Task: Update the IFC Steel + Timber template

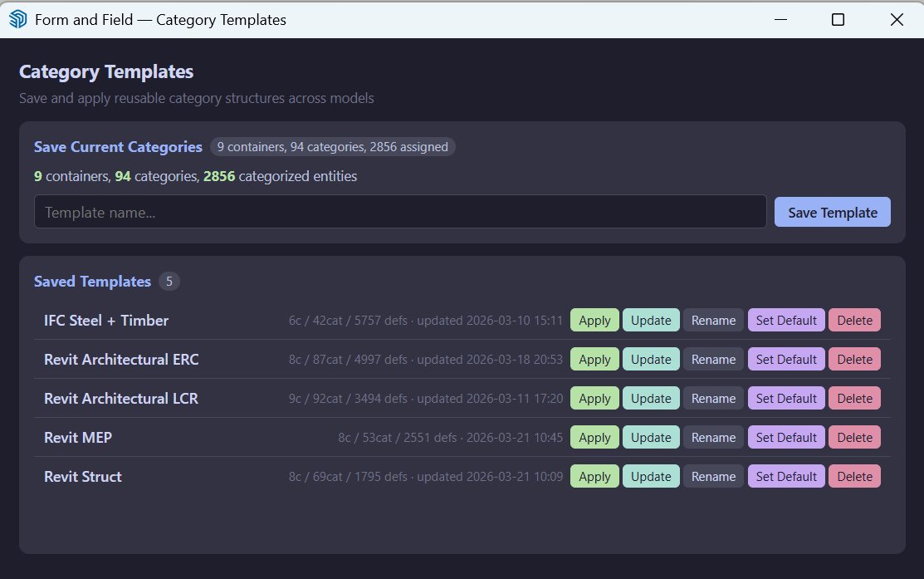Action: pyautogui.click(x=650, y=320)
